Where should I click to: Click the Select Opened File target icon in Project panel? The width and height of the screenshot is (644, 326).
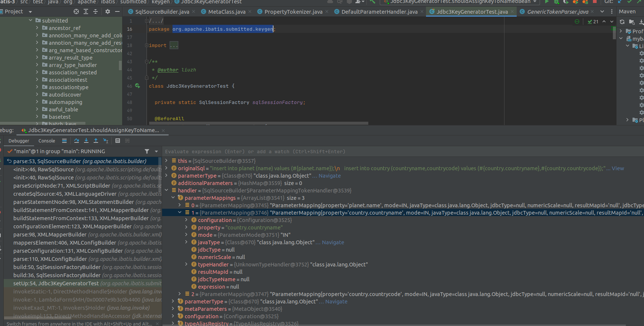[x=76, y=11]
